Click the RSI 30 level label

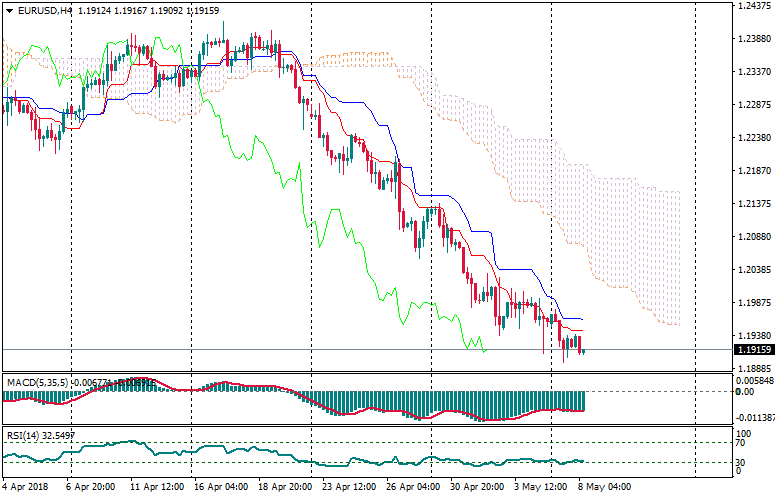(742, 461)
